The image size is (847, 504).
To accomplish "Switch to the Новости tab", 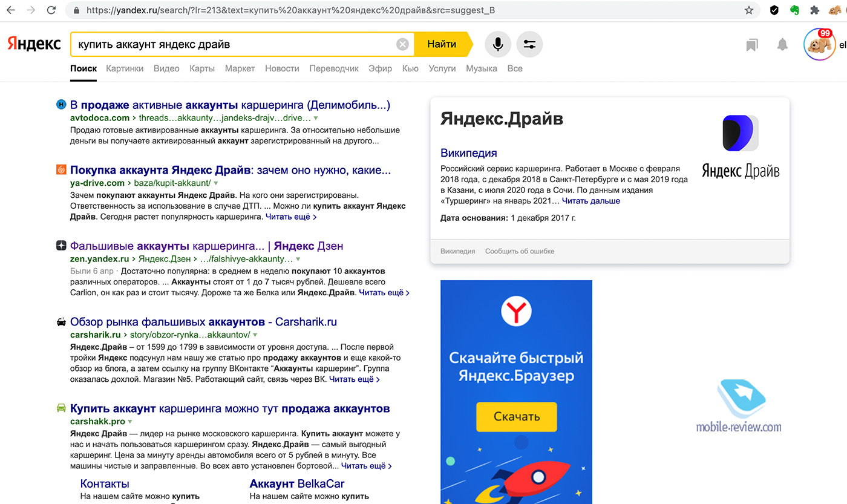I will coord(282,68).
